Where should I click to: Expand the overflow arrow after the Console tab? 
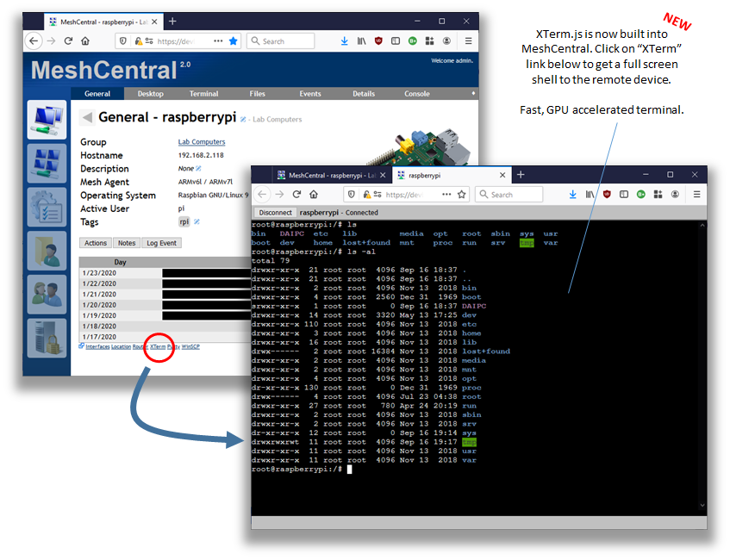(471, 93)
